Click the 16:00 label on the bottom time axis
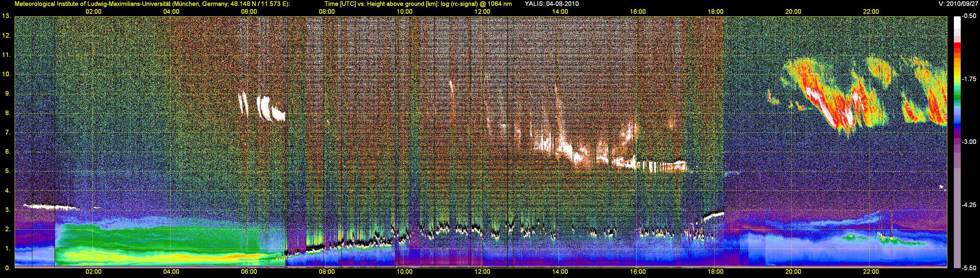This screenshot has width=980, height=278. [x=638, y=272]
